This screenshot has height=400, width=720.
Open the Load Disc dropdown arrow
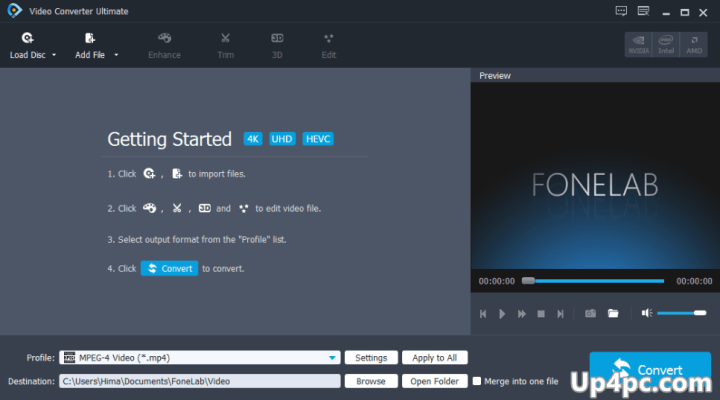click(54, 55)
